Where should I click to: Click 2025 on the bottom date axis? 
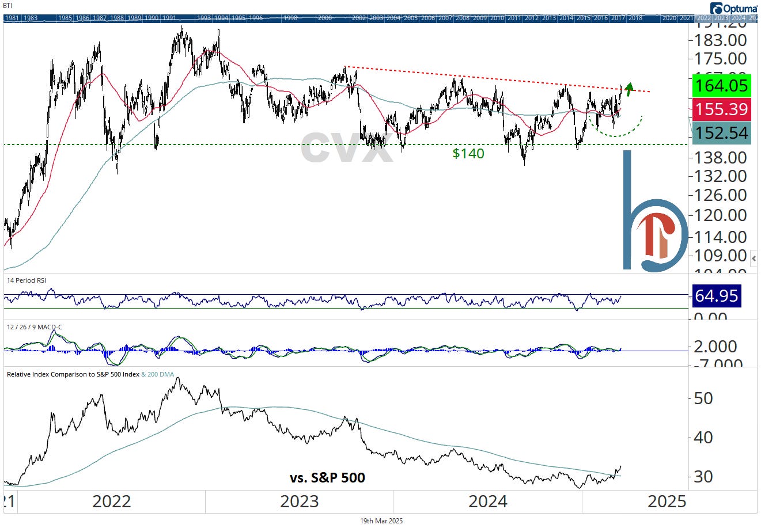coord(667,501)
